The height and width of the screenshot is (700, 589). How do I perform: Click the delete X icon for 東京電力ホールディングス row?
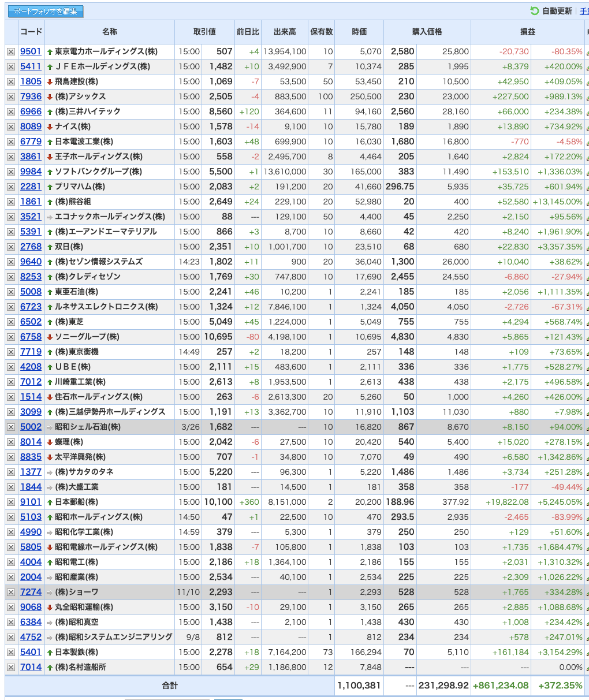tap(11, 51)
